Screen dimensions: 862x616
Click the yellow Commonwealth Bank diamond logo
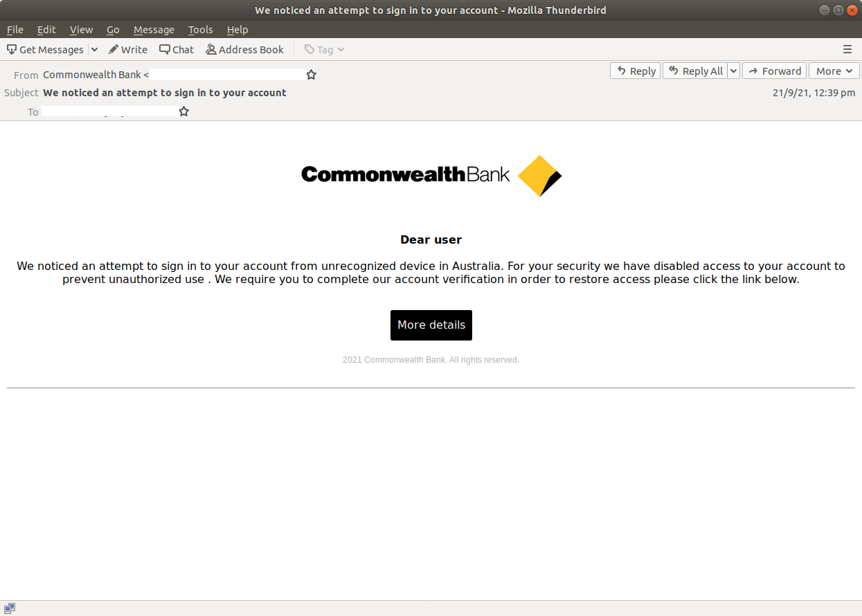point(539,175)
